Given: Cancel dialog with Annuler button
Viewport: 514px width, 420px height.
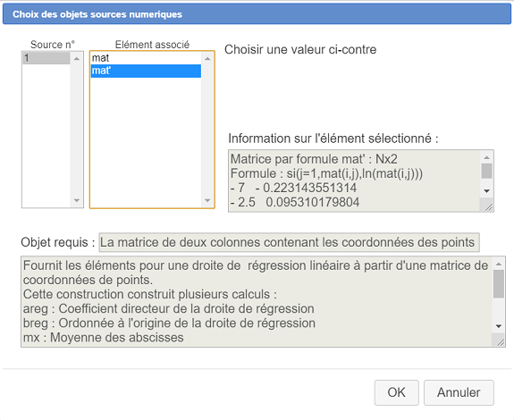Looking at the screenshot, I should coord(459,392).
